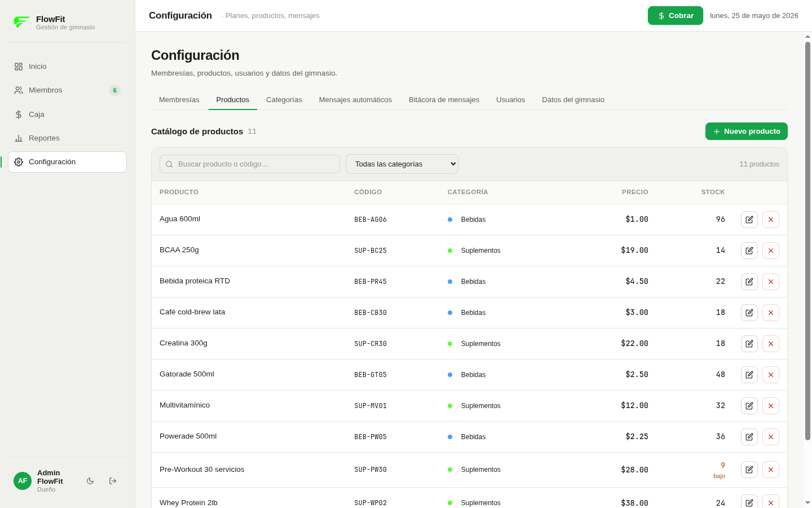Edit the Pre-Workout 30 servicios product
Viewport: 812px width, 508px height.
pos(749,470)
